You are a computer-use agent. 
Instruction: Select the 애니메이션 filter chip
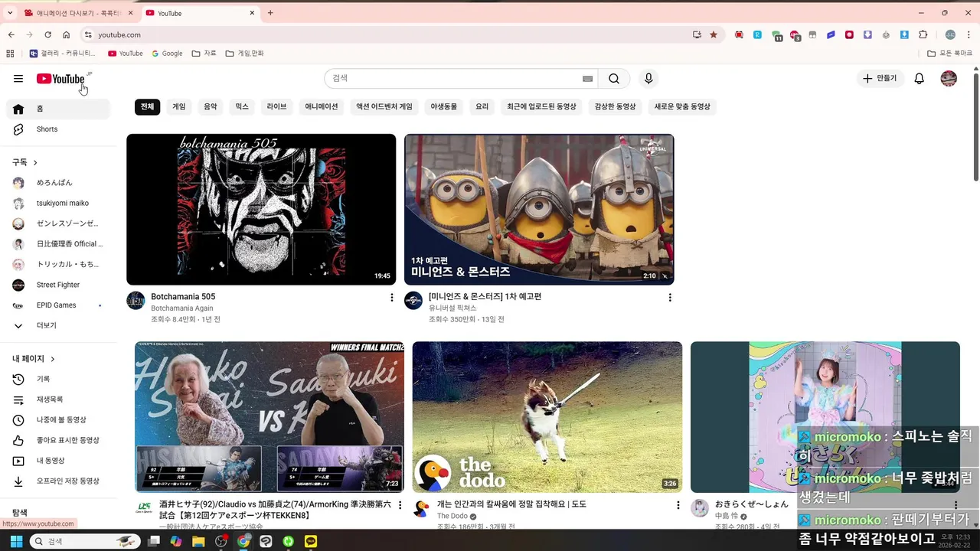point(322,107)
